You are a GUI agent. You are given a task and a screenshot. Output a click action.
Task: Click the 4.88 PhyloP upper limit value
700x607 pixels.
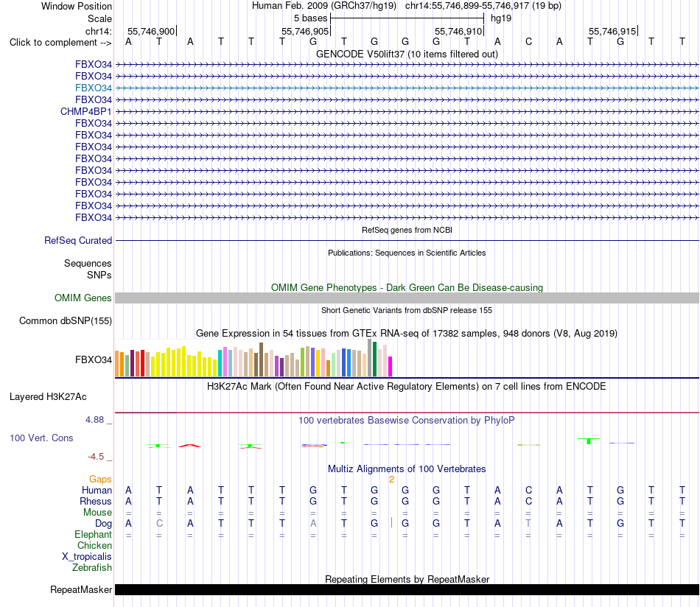point(94,420)
